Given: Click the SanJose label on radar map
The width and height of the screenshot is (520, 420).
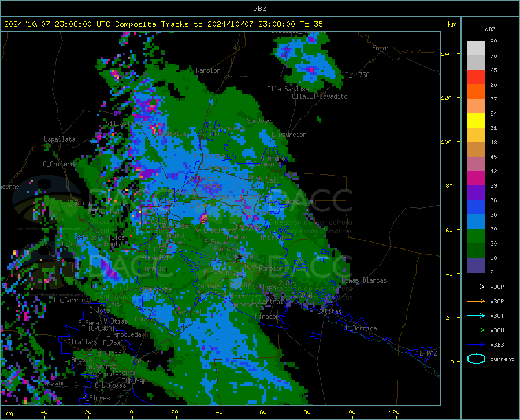Looking at the screenshot, I should (x=259, y=121).
